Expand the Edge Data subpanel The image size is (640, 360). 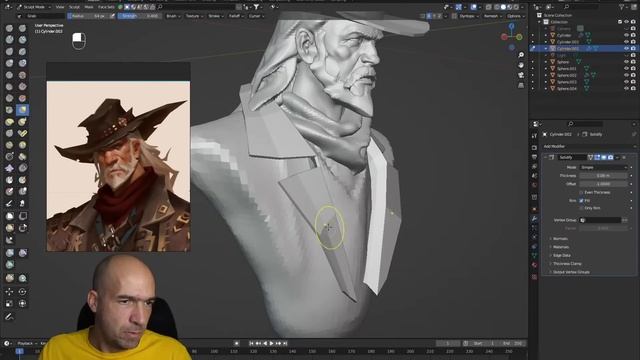pyautogui.click(x=562, y=256)
